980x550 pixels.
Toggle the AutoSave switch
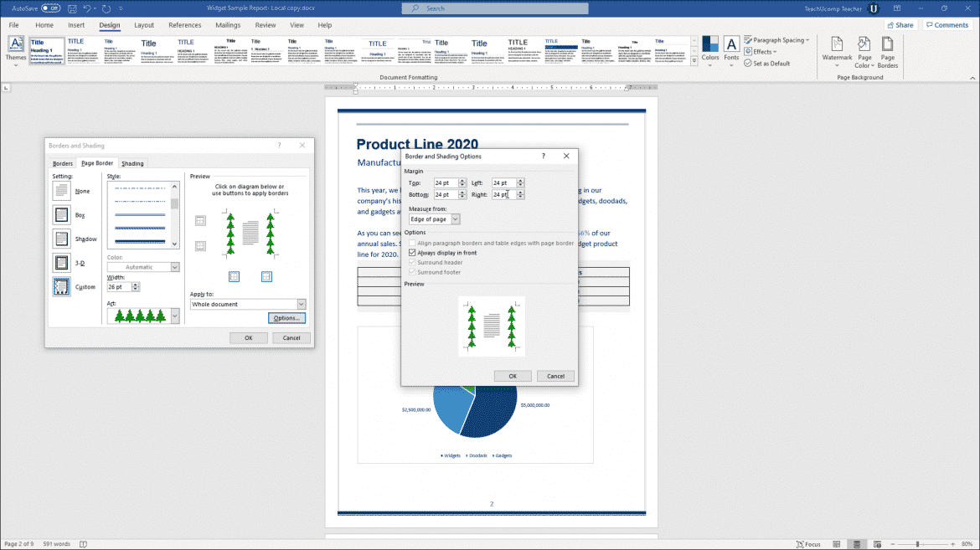pos(50,8)
